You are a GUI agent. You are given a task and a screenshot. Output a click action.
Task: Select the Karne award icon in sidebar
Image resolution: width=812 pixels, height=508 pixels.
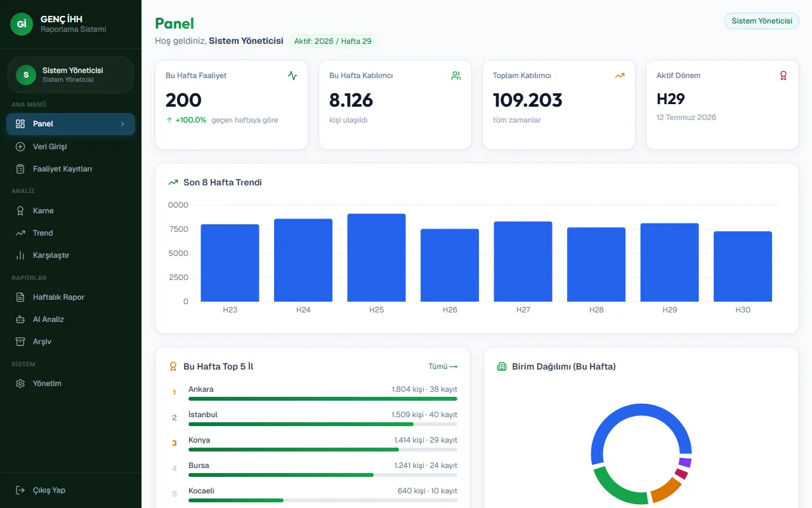20,211
